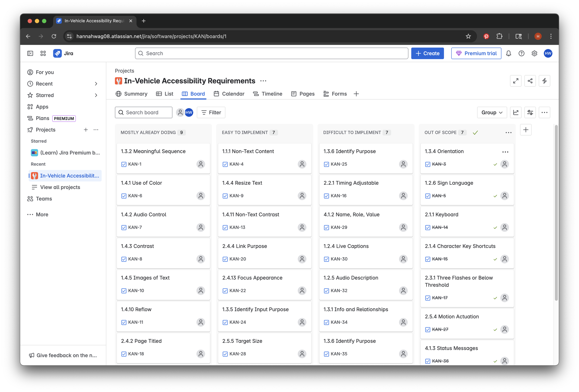Viewport: 579px width, 392px height.
Task: Open view settings sliders icon
Action: 530,112
